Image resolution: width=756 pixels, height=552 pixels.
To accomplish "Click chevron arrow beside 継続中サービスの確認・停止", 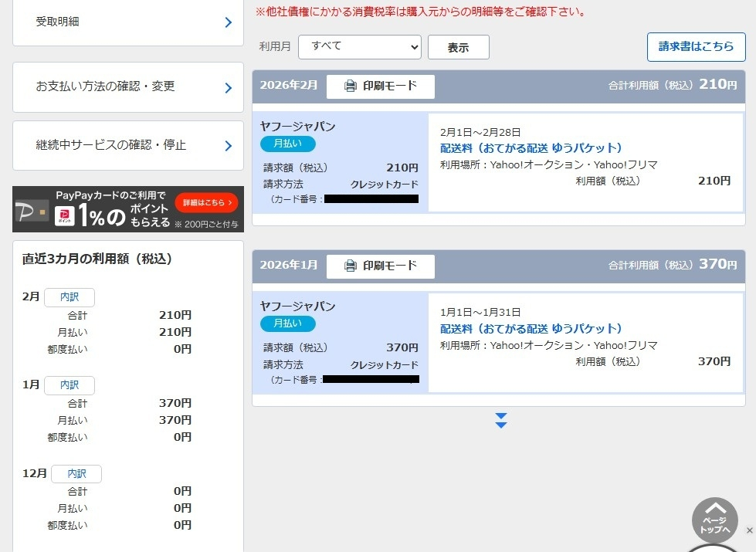I will tap(229, 146).
